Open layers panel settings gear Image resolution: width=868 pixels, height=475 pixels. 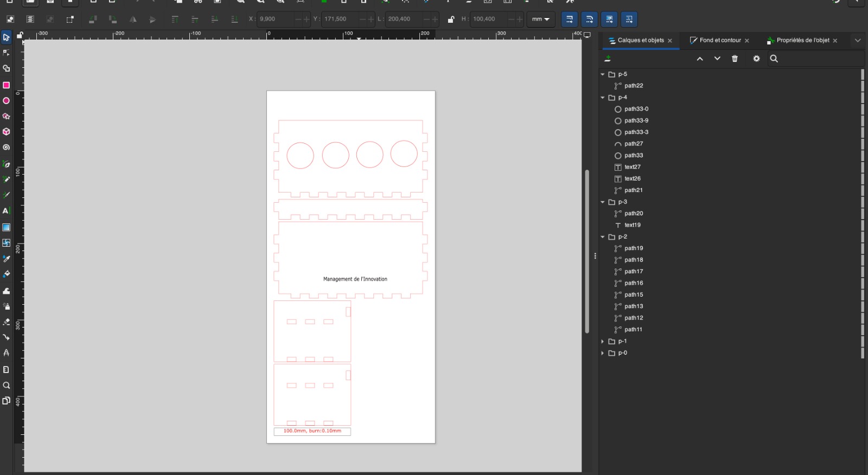click(756, 59)
